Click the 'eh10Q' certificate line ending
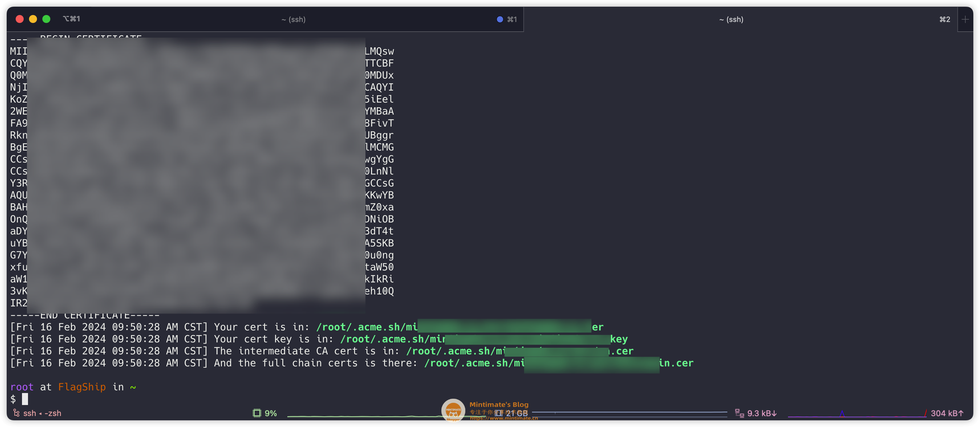The height and width of the screenshot is (427, 980). tap(379, 291)
